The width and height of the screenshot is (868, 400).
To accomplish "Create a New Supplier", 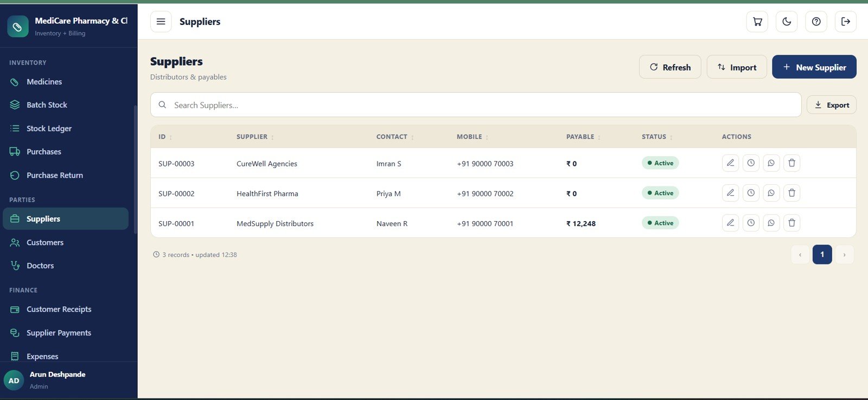I will tap(814, 67).
